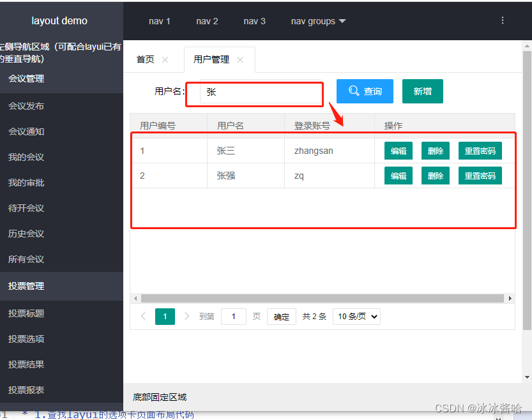This screenshot has height=420, width=532.
Task: Open 待开会议 in the sidebar
Action: tap(61, 208)
